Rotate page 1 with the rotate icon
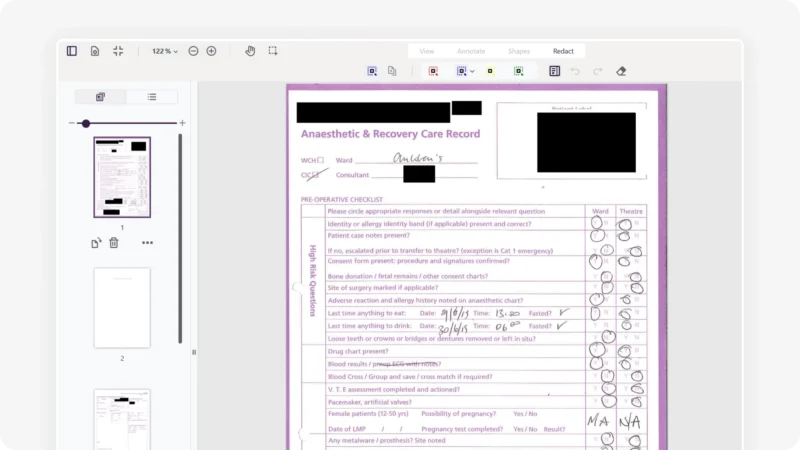 pos(96,243)
